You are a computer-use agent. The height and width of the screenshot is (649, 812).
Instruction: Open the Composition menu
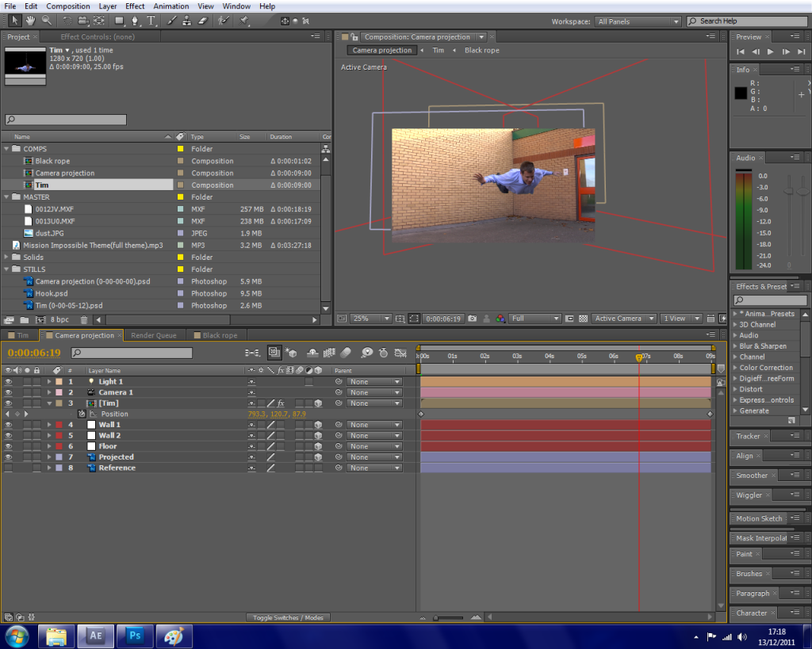coord(68,6)
